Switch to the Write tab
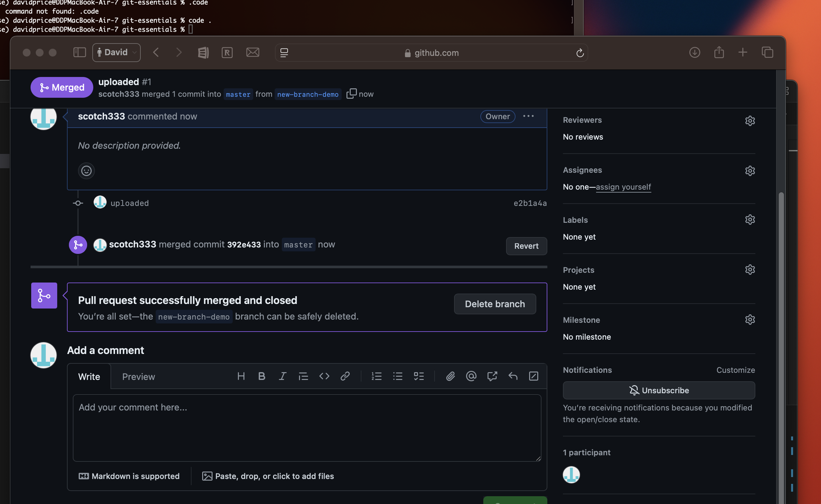 pyautogui.click(x=89, y=377)
